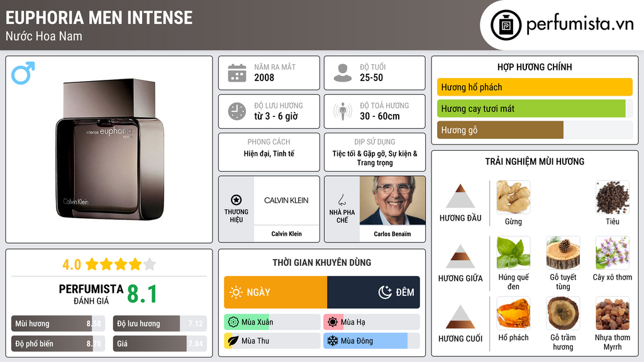Select the Đêm night segment
The image size is (644, 362).
(374, 292)
